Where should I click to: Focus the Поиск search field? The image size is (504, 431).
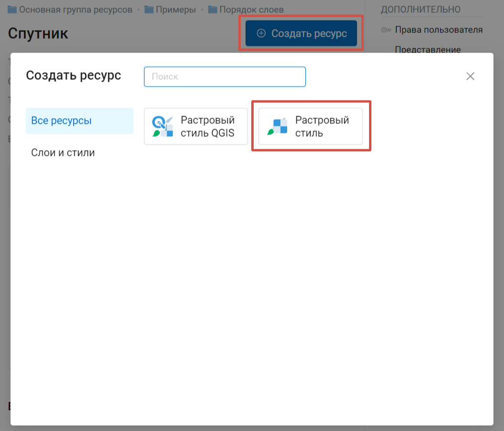(x=224, y=77)
